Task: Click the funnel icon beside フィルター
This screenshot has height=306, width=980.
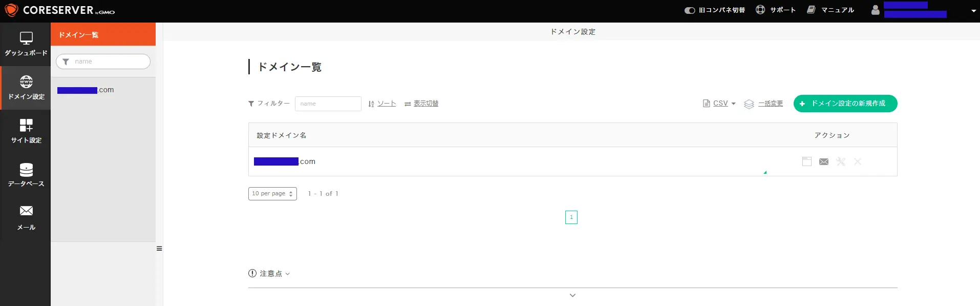Action: pyautogui.click(x=251, y=104)
